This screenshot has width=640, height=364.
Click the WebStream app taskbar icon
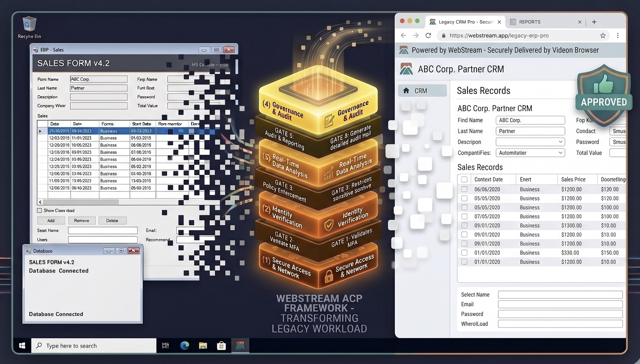pos(240,345)
